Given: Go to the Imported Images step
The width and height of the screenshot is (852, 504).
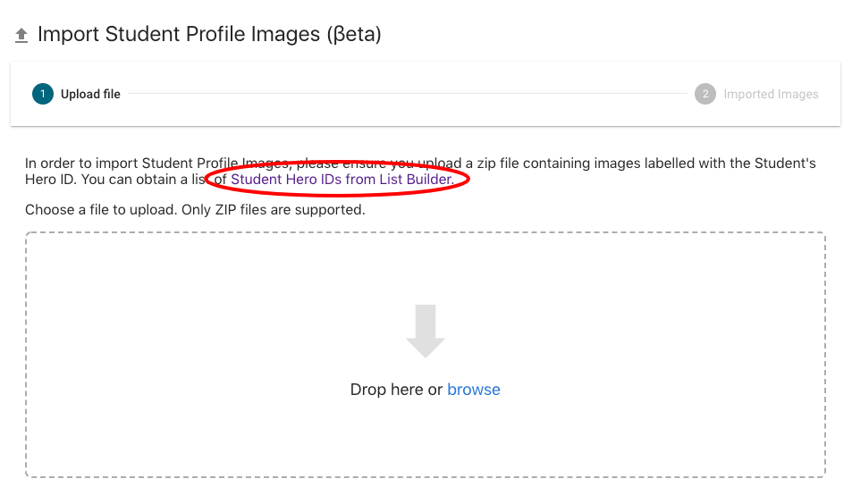Looking at the screenshot, I should click(x=771, y=94).
